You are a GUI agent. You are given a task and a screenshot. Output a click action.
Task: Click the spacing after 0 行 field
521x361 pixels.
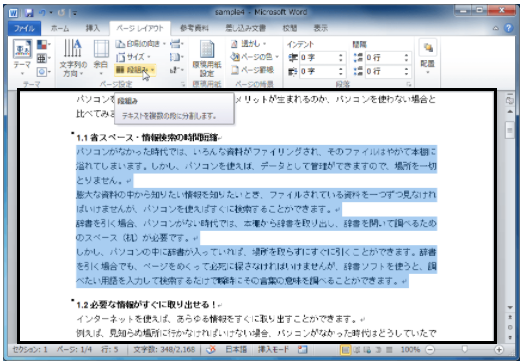(384, 71)
